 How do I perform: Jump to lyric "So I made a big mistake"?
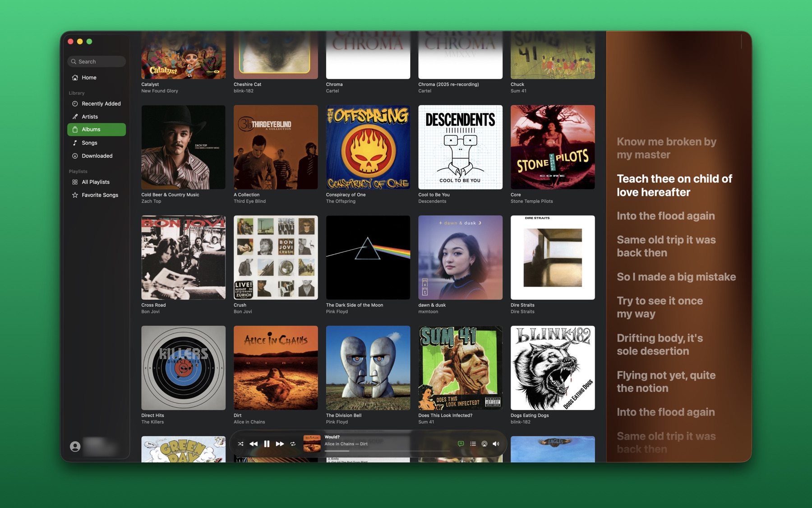click(x=676, y=277)
